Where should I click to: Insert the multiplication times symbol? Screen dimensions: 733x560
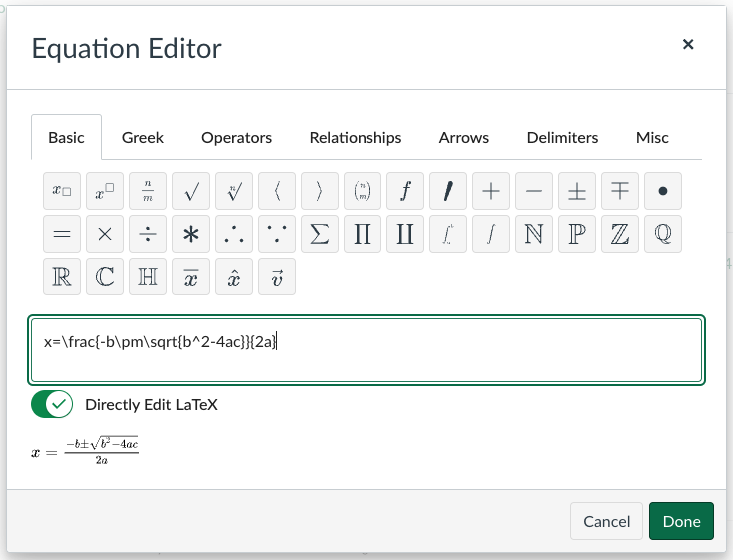[x=105, y=234]
